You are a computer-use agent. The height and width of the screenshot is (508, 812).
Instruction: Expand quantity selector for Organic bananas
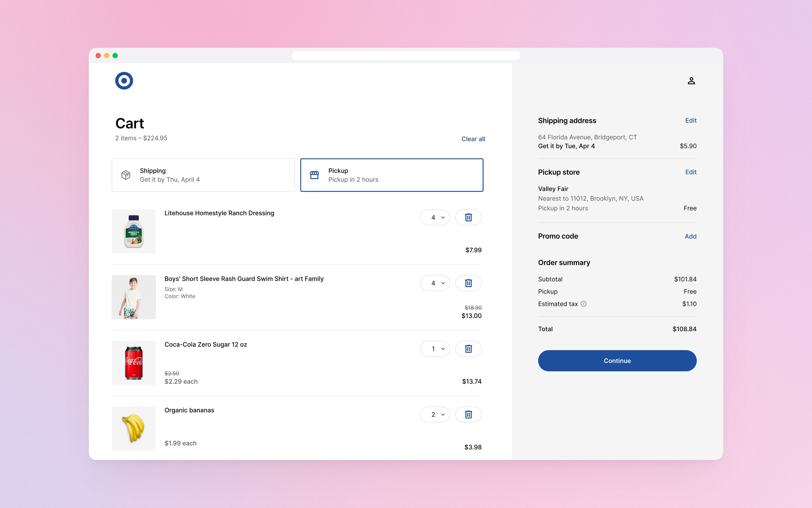(x=435, y=415)
